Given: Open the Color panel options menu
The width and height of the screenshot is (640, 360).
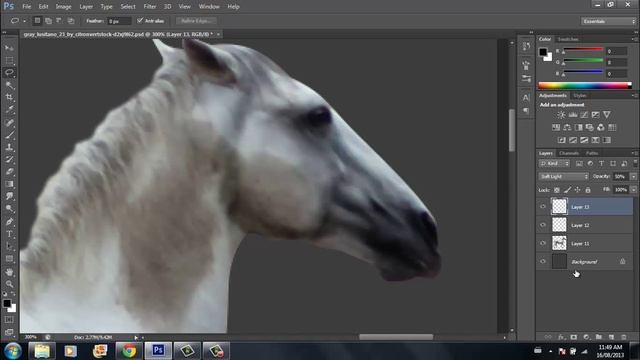Looking at the screenshot, I should click(x=634, y=39).
